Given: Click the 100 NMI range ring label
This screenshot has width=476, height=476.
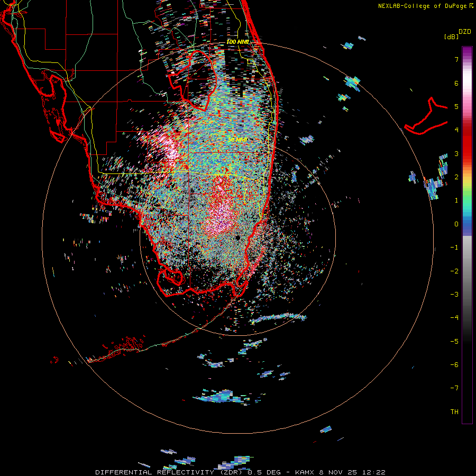Looking at the screenshot, I should [237, 42].
